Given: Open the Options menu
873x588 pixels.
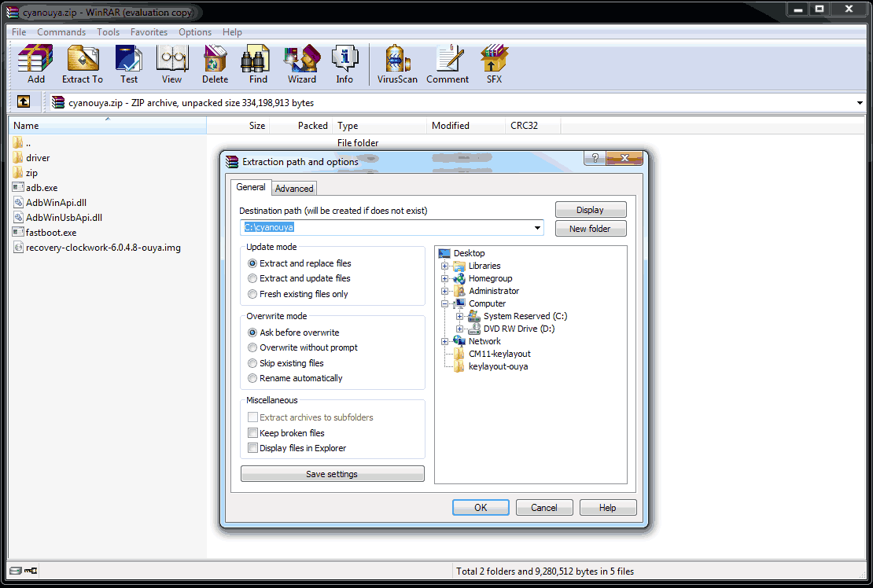Looking at the screenshot, I should (195, 32).
